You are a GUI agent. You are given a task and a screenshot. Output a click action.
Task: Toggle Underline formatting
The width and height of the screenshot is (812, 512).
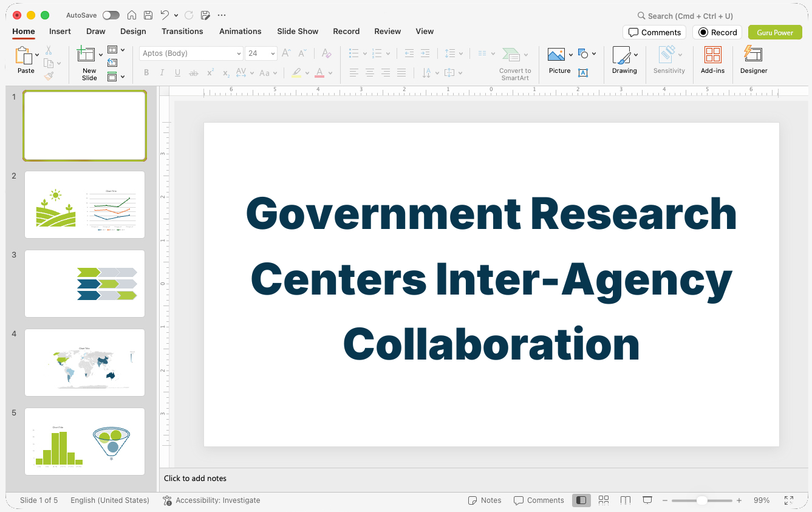(177, 73)
